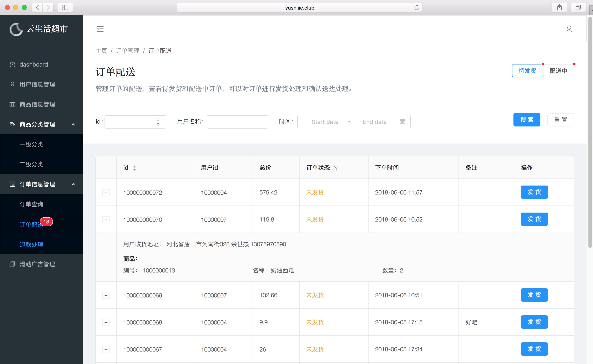This screenshot has width=593, height=364.
Task: Open the date range calendar icon
Action: [x=402, y=121]
